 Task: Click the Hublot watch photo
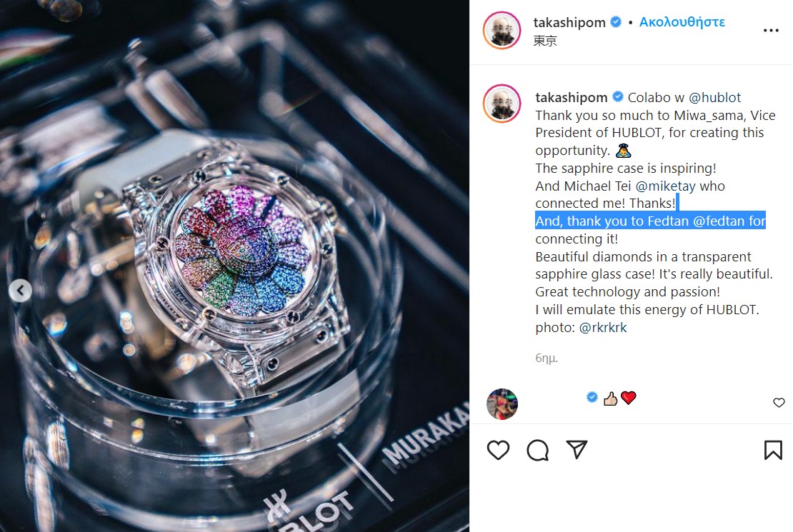click(234, 266)
